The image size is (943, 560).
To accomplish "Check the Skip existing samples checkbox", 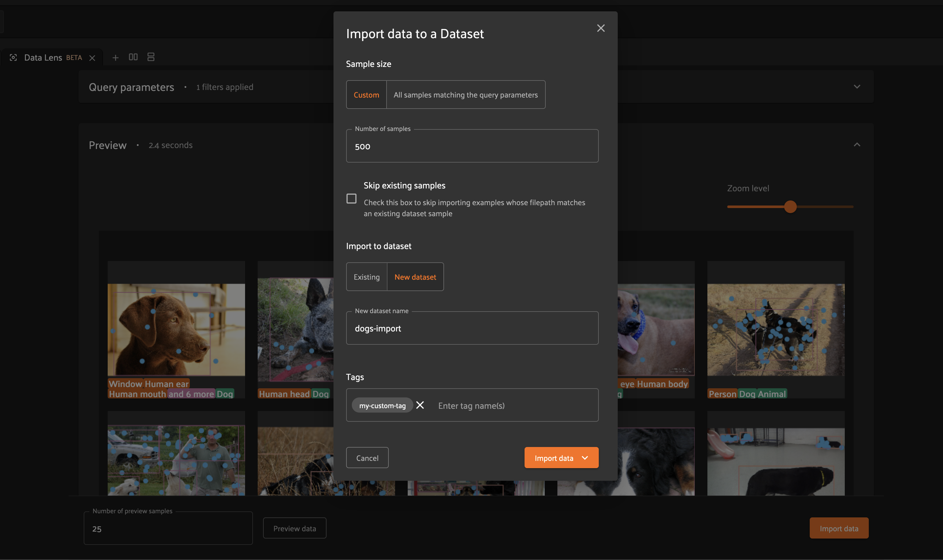I will click(351, 199).
